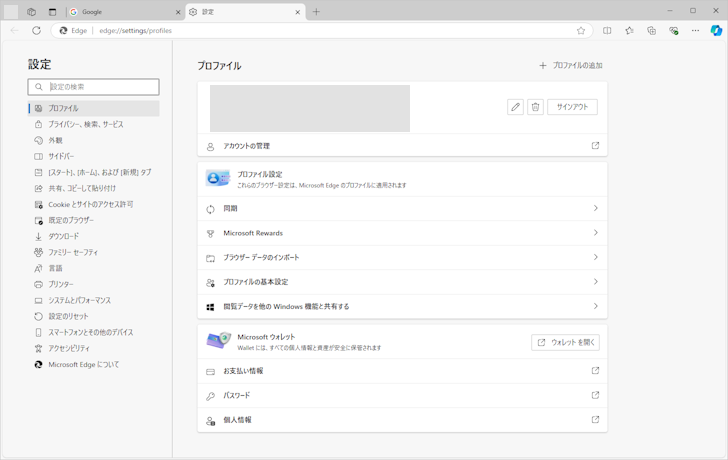The image size is (728, 460).
Task: Open the Favorites list icon
Action: pos(629,31)
